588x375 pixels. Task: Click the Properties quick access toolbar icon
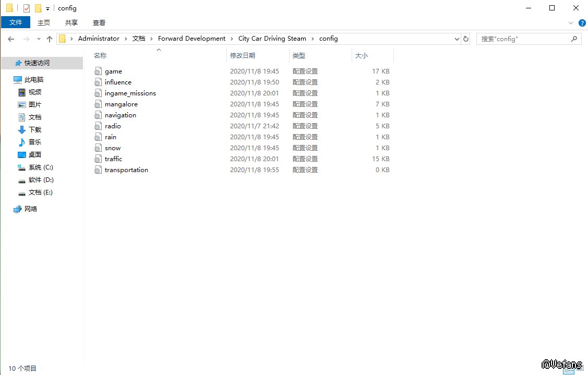27,8
